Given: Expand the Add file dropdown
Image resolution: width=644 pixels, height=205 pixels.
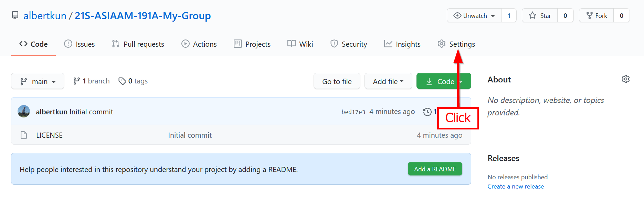Looking at the screenshot, I should (388, 81).
